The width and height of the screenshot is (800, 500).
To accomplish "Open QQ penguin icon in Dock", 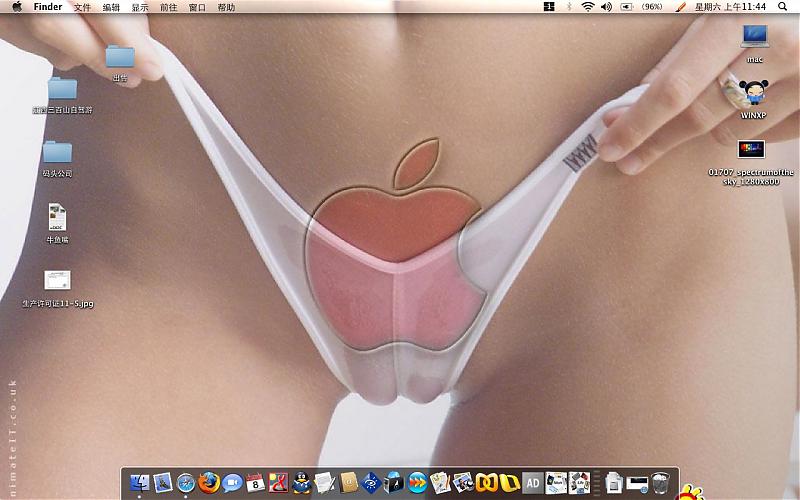I will point(302,483).
